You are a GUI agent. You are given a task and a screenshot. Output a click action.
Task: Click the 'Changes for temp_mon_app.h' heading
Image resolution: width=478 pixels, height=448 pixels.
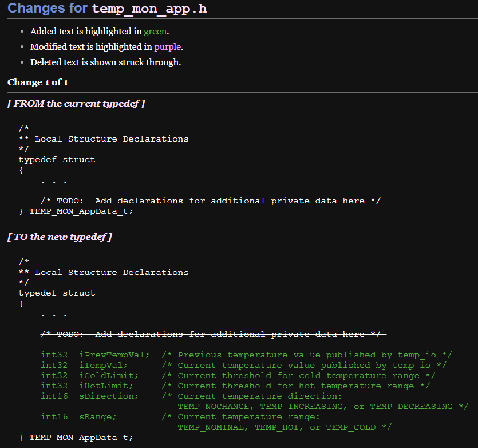[x=107, y=9]
